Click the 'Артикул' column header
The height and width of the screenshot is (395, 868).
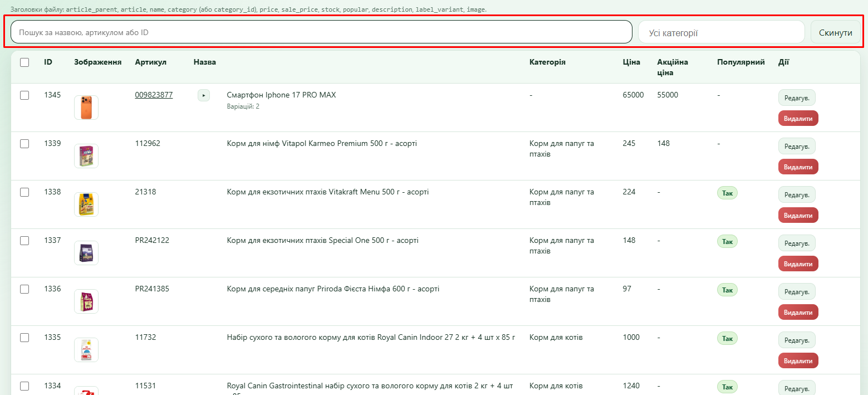(150, 62)
